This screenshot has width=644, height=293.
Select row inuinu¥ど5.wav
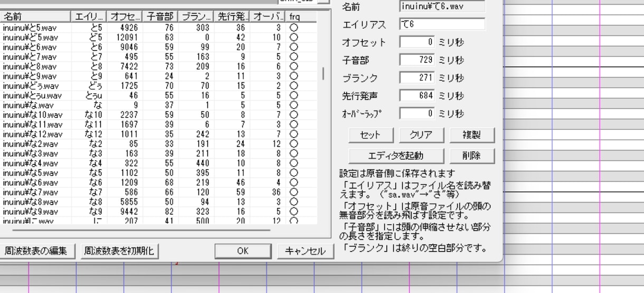pos(159,38)
